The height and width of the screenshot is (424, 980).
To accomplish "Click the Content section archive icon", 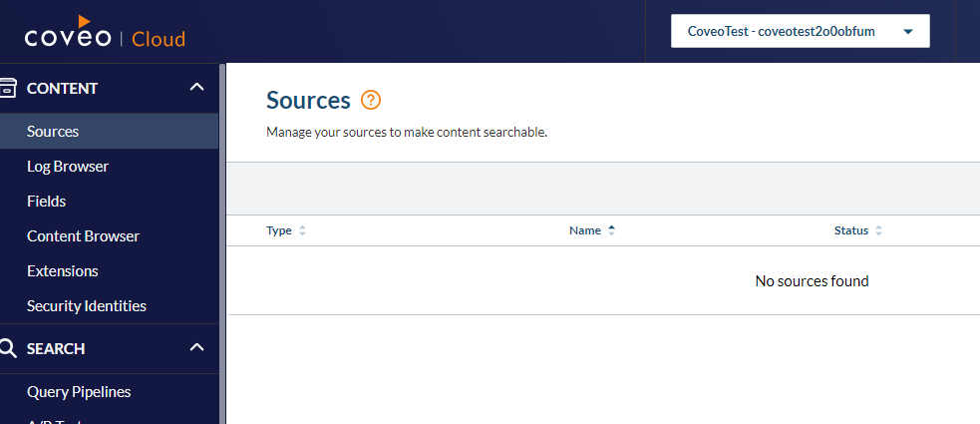I will click(8, 88).
